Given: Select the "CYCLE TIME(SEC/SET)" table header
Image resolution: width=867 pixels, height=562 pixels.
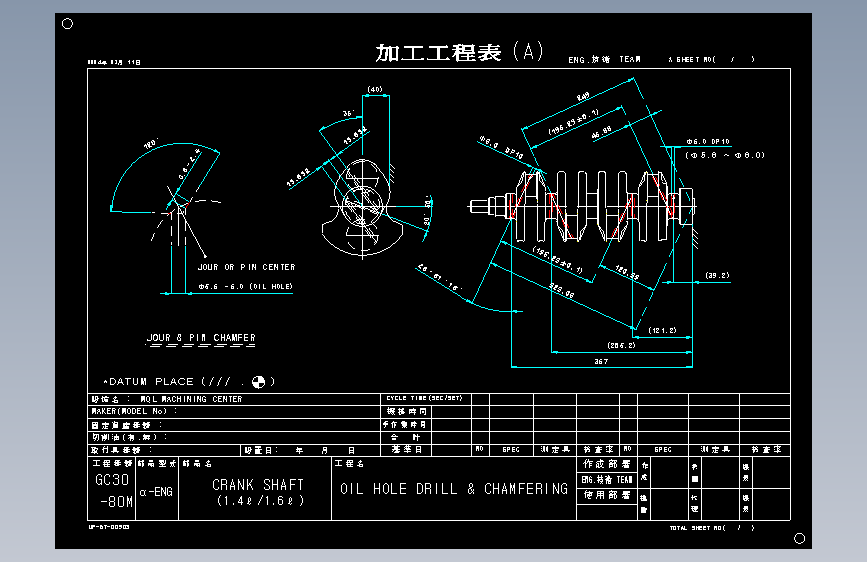Looking at the screenshot, I should (424, 398).
